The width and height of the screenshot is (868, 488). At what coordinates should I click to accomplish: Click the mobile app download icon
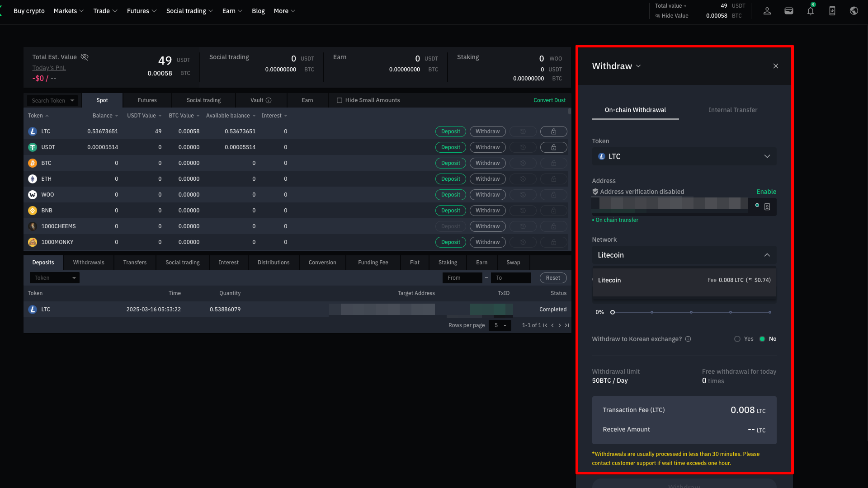pos(832,11)
